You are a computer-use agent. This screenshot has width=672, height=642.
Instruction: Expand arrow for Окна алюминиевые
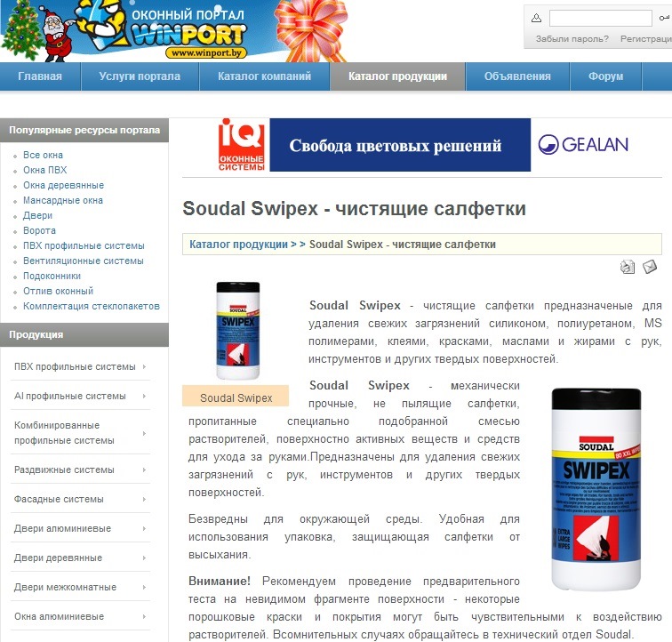144,616
